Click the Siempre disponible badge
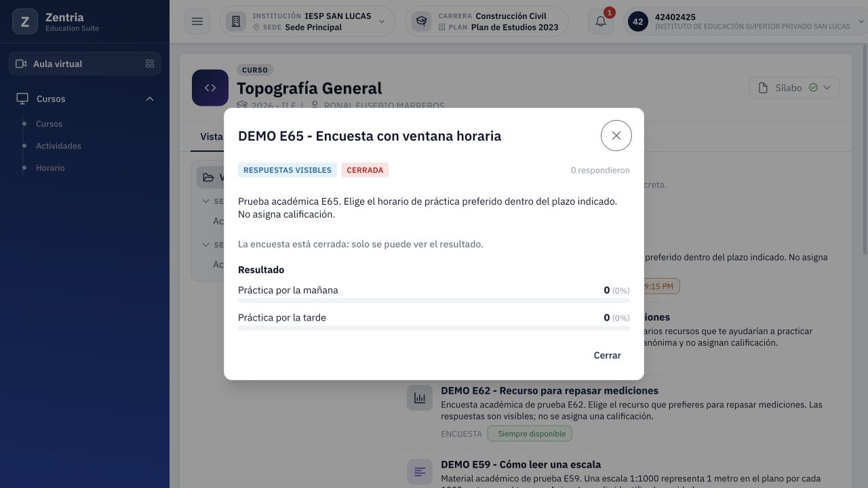 tap(531, 434)
